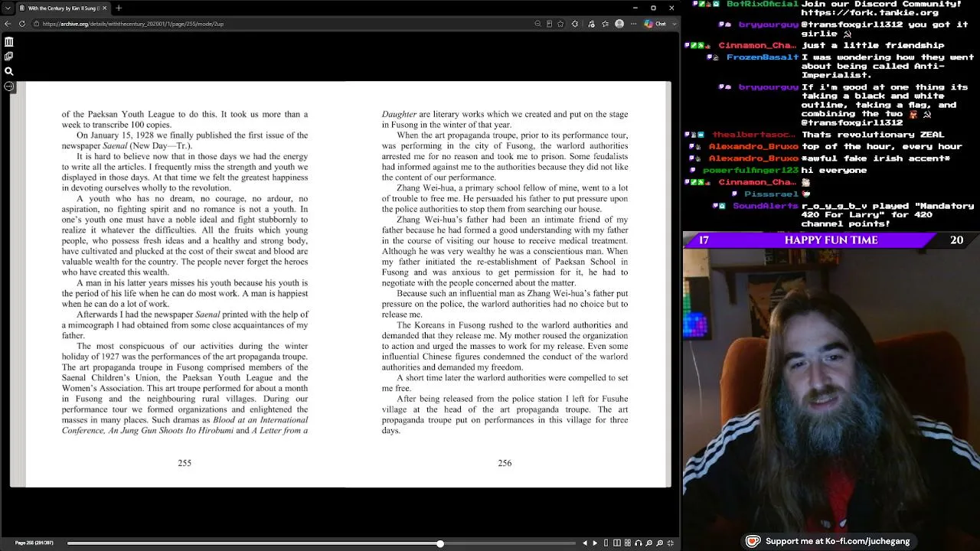
Task: Toggle fullscreen mode in book reader
Action: coord(671,543)
